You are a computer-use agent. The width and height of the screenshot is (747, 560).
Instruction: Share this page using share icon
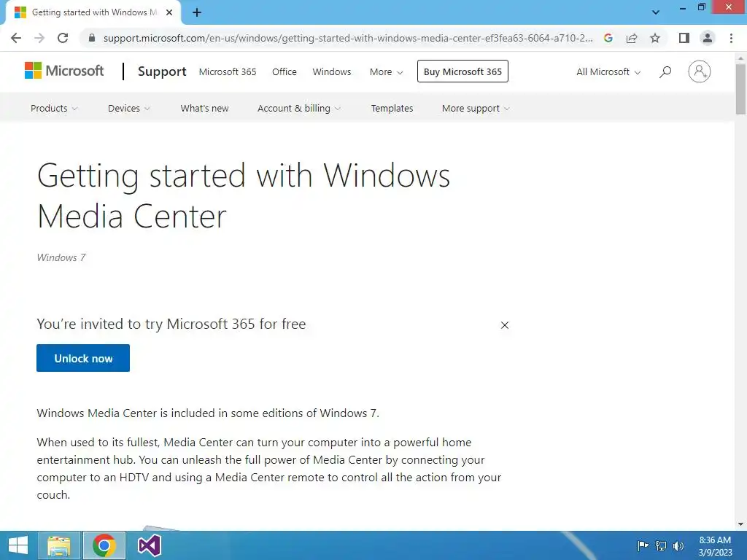(632, 38)
